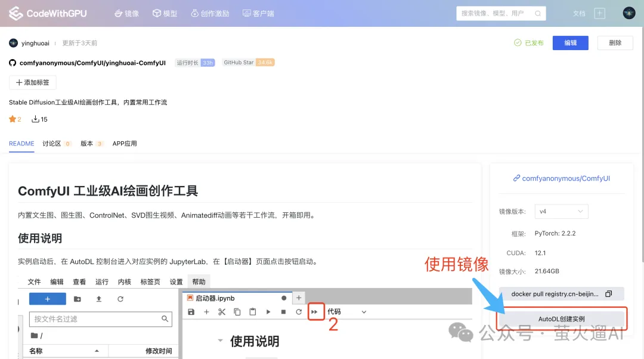The image size is (644, 359).
Task: Open the 模型 navigation menu
Action: tap(165, 14)
